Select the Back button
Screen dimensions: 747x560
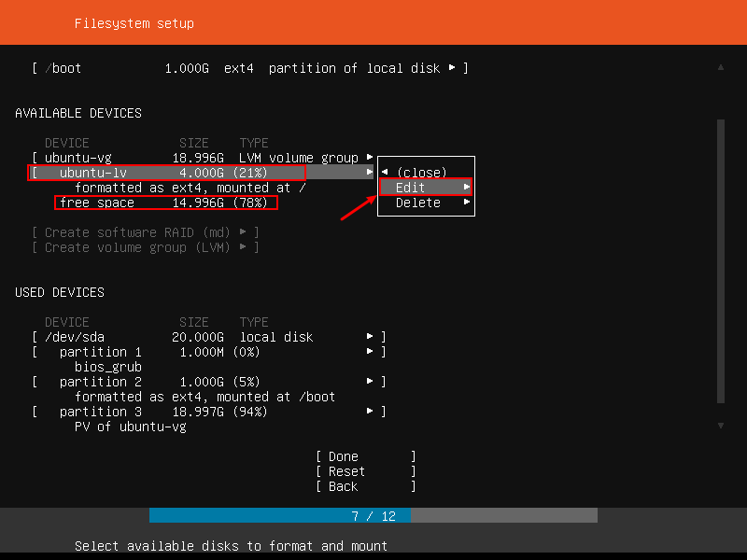[x=340, y=485]
